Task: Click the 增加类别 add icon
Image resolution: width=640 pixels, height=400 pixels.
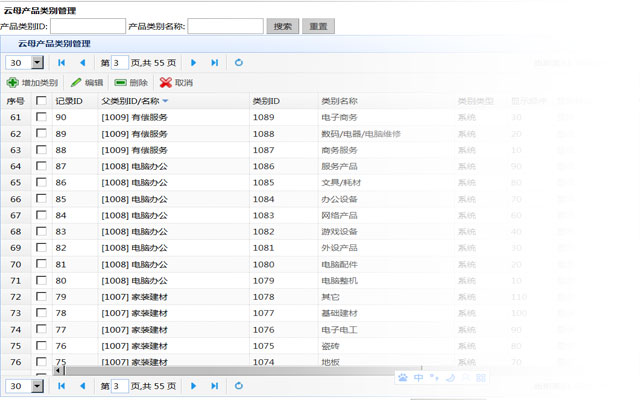Action: click(13, 83)
